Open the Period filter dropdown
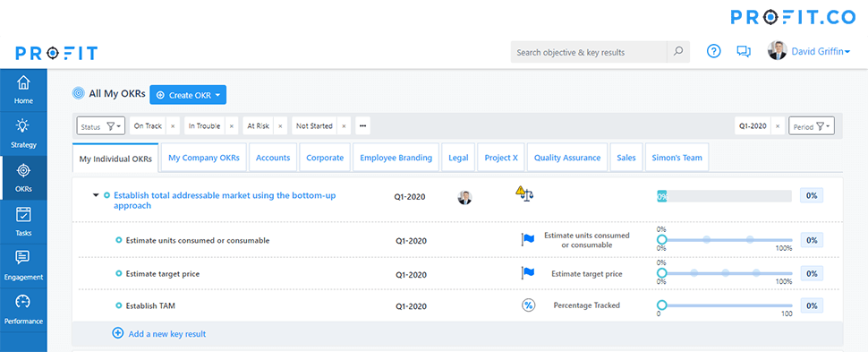The image size is (868, 352). 812,126
